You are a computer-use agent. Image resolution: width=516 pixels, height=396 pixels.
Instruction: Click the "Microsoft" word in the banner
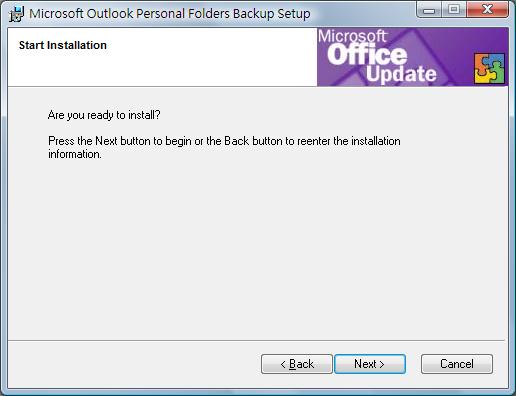[x=352, y=36]
